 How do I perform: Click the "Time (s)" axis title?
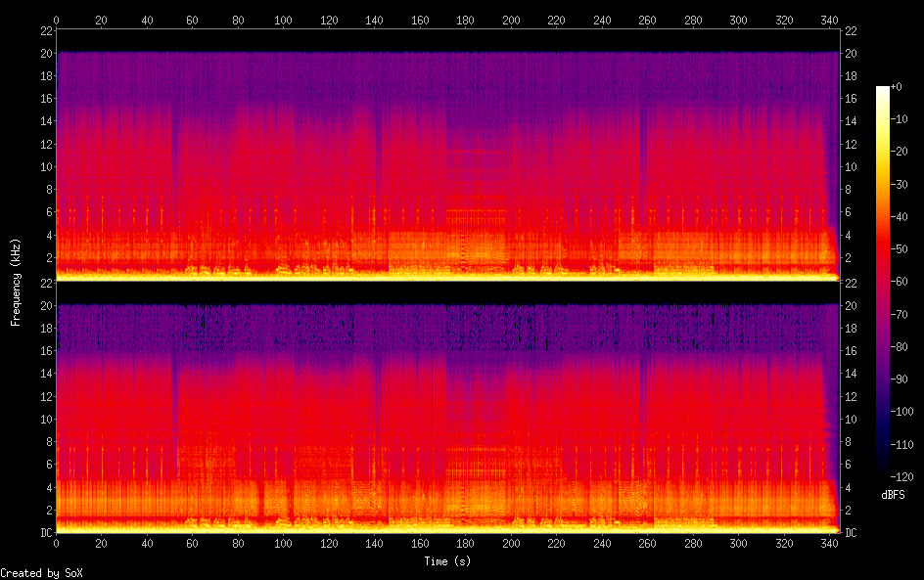[448, 561]
